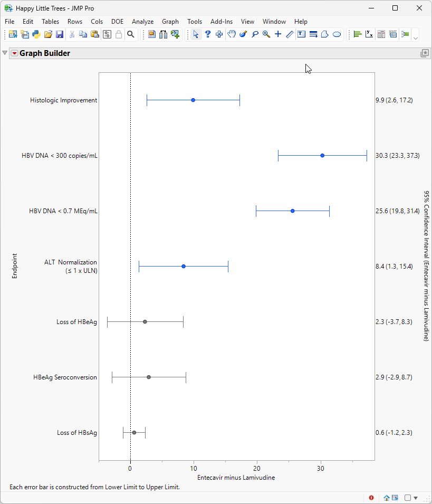Open the recent data table from the status bar
This screenshot has height=504, width=432.
[x=395, y=498]
